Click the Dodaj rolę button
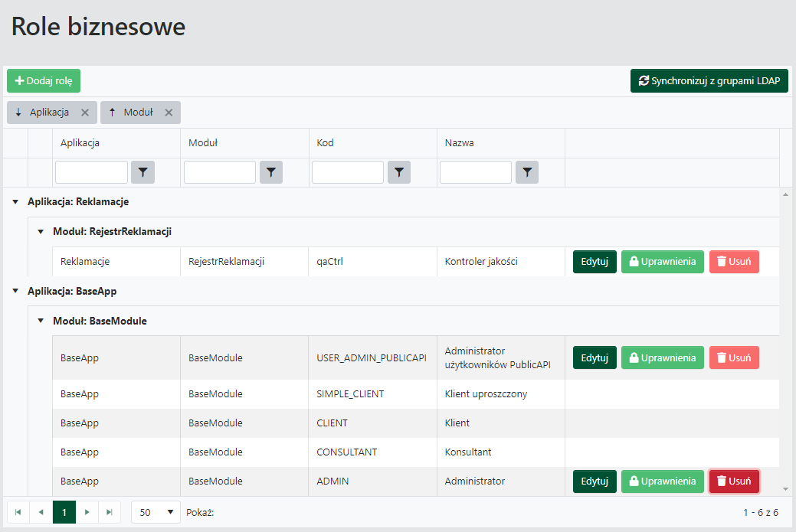Viewport: 796px width, 532px height. (x=44, y=80)
